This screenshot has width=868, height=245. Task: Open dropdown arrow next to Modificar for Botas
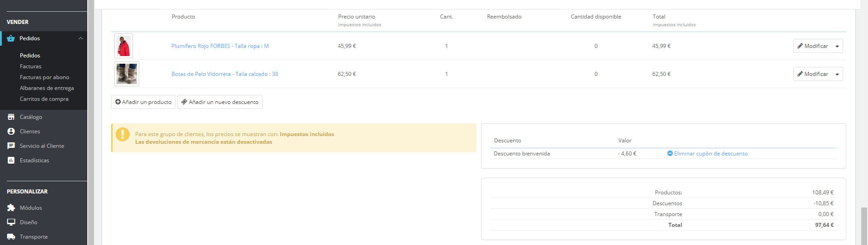(837, 74)
